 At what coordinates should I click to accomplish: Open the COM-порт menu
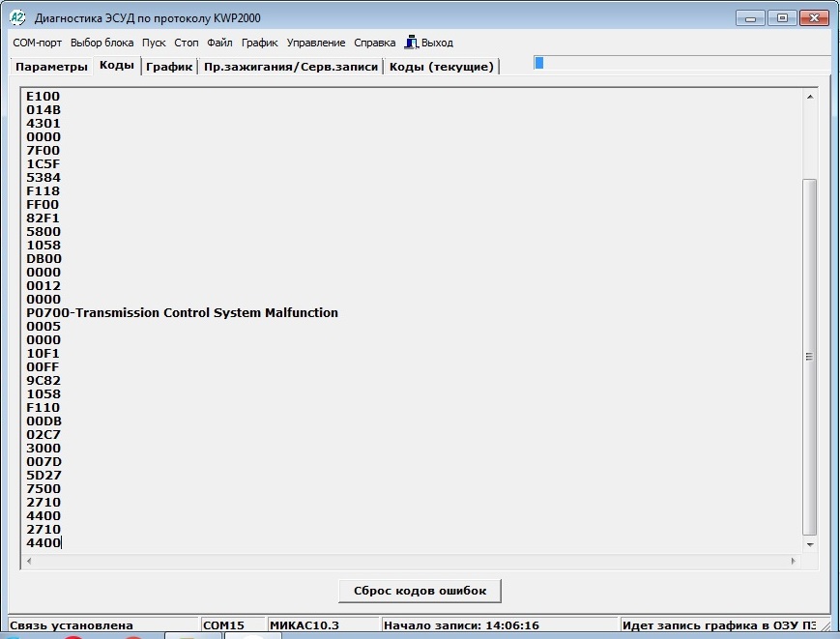point(38,43)
